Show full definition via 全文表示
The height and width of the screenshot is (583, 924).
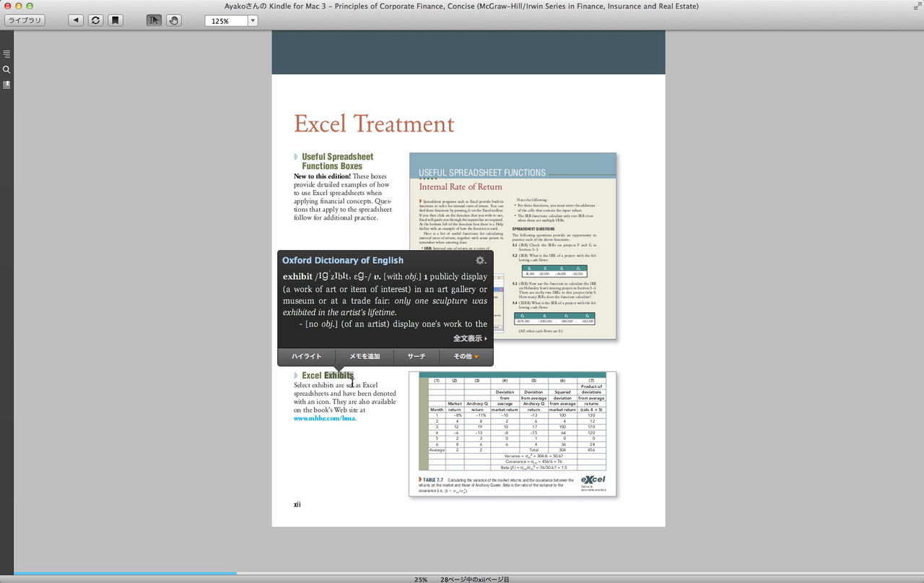point(470,338)
